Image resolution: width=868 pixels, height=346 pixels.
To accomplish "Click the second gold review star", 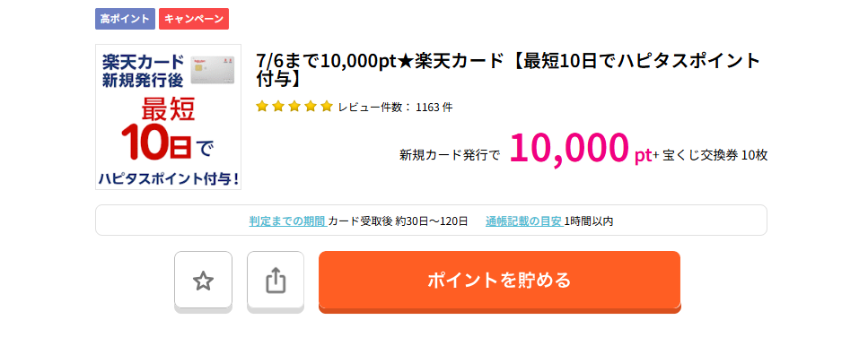I will tap(278, 107).
